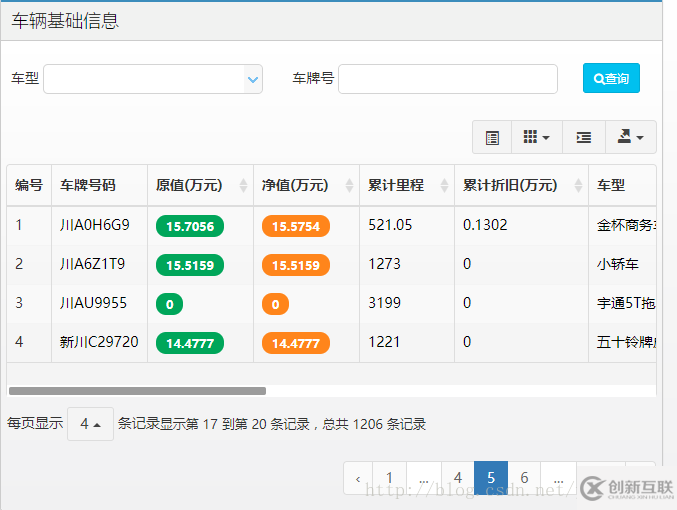Click the 查询 search button

(611, 78)
